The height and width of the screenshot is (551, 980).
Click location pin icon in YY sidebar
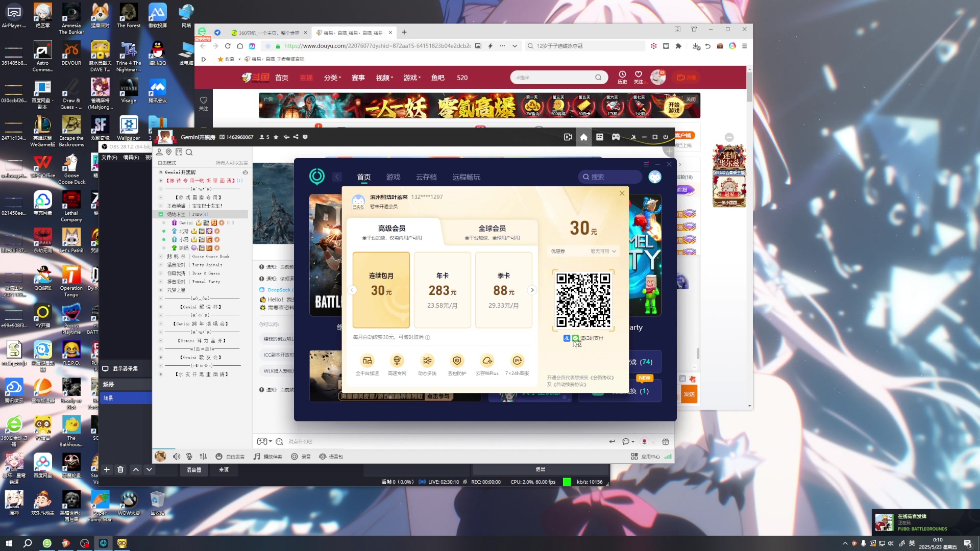(x=168, y=152)
